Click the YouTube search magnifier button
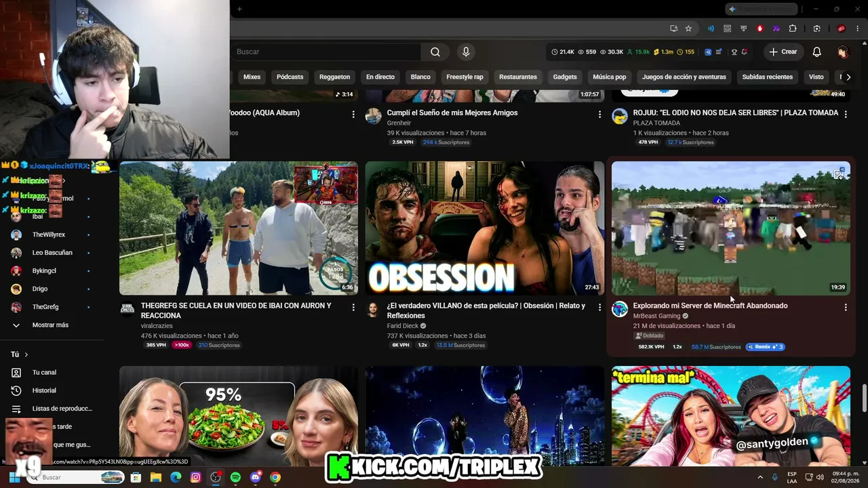 tap(435, 52)
